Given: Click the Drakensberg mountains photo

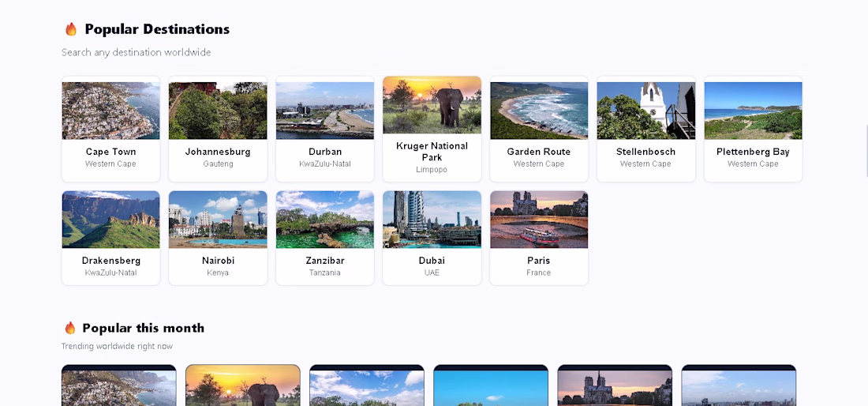Looking at the screenshot, I should (x=110, y=220).
